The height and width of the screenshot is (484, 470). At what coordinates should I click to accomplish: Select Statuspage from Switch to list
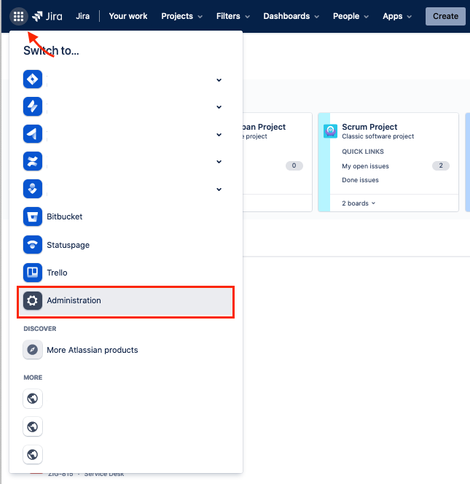pyautogui.click(x=126, y=245)
